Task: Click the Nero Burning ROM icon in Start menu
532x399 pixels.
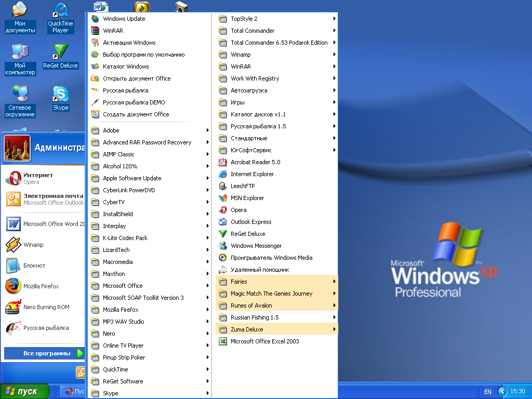Action: 13,307
